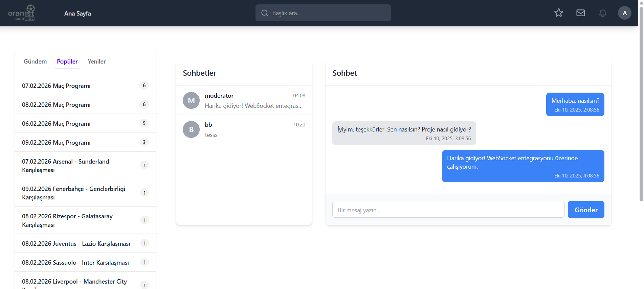644x289 pixels.
Task: Switch to the Yeniler tab
Action: coord(96,62)
